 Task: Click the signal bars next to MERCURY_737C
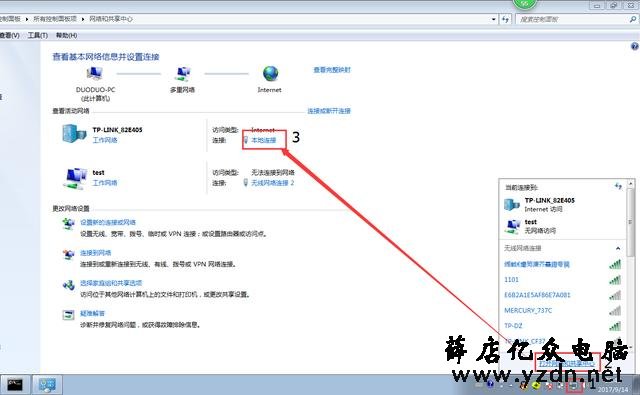(x=615, y=311)
